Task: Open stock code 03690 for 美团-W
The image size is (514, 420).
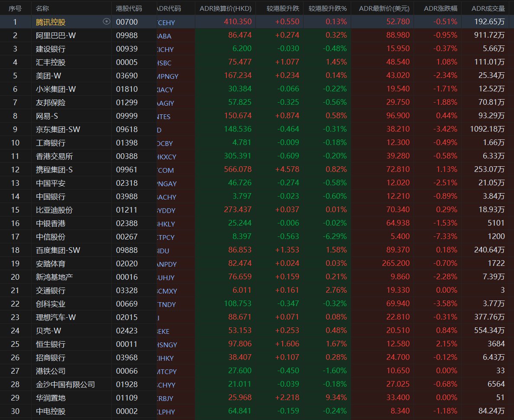Action: 126,76
